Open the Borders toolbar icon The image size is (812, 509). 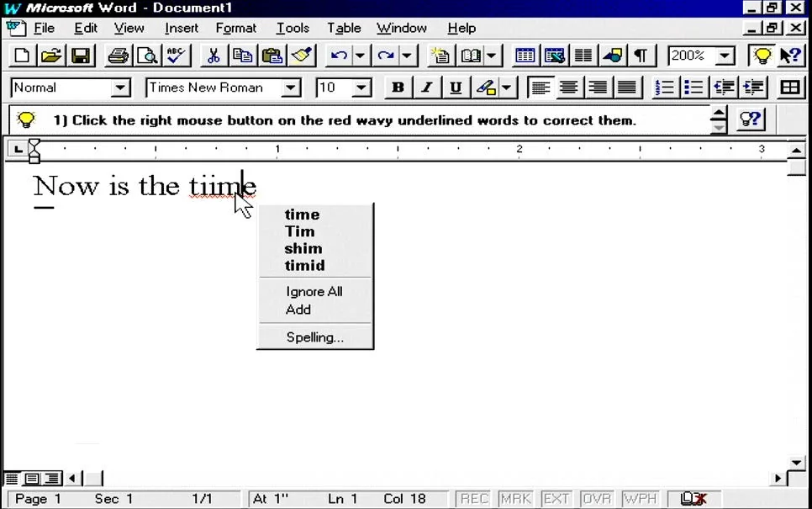(790, 88)
